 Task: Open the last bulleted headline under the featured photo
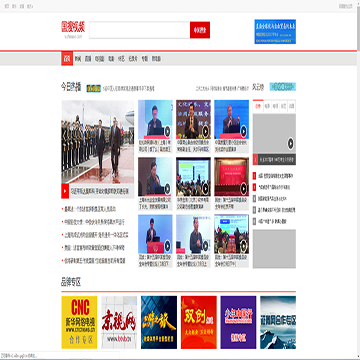pos(95,261)
